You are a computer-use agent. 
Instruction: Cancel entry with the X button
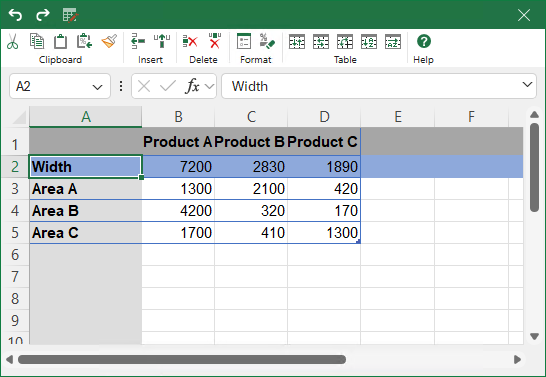click(144, 86)
